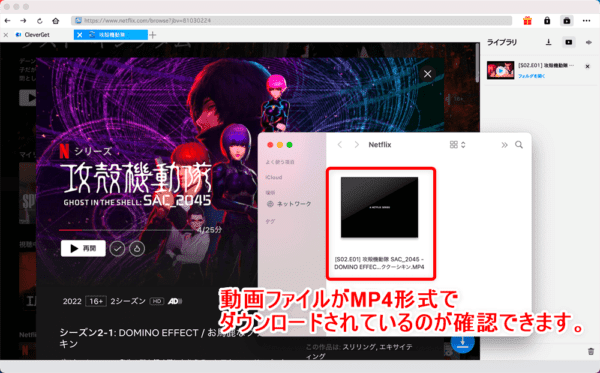
Task: Go forward with the browser forward arrow
Action: 23,21
